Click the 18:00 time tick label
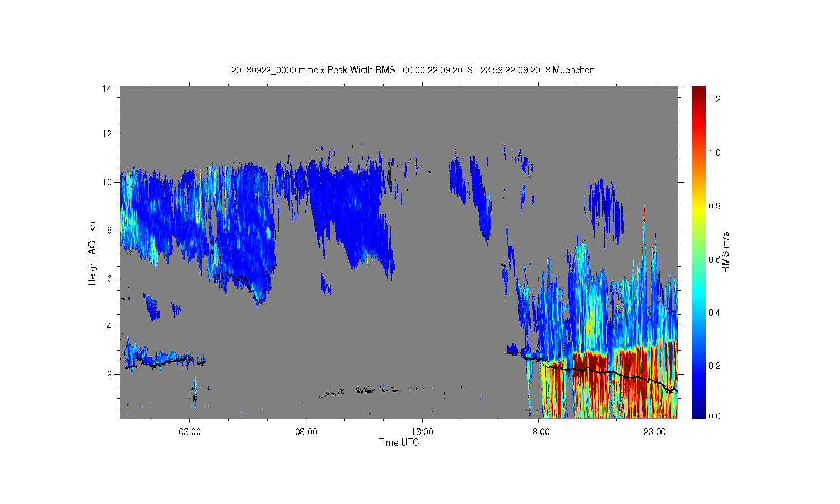The height and width of the screenshot is (504, 840). pyautogui.click(x=539, y=432)
